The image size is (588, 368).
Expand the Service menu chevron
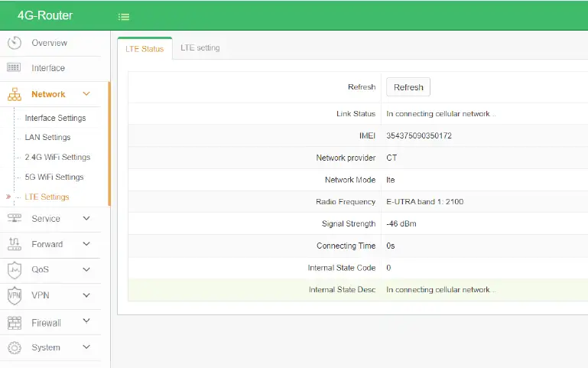86,218
